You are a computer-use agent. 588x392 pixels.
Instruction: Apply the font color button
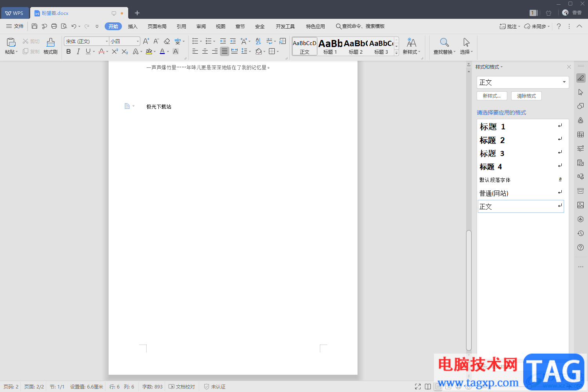pos(162,51)
